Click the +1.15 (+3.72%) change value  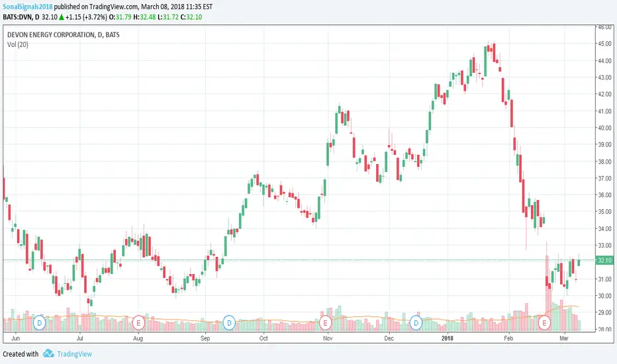[x=86, y=17]
